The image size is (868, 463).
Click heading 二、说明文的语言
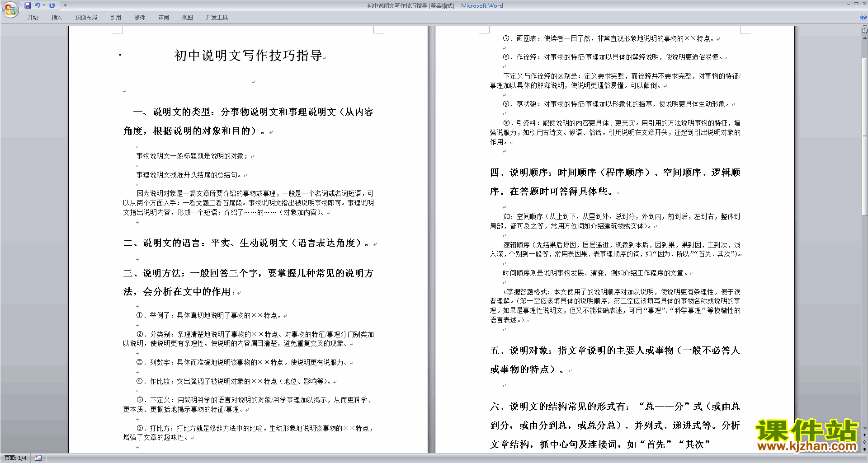click(x=162, y=243)
